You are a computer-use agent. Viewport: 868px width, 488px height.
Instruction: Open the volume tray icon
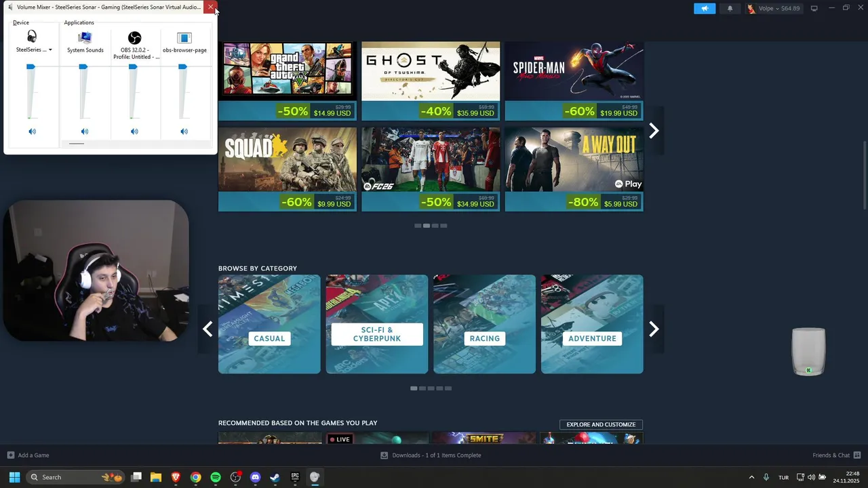point(811,477)
